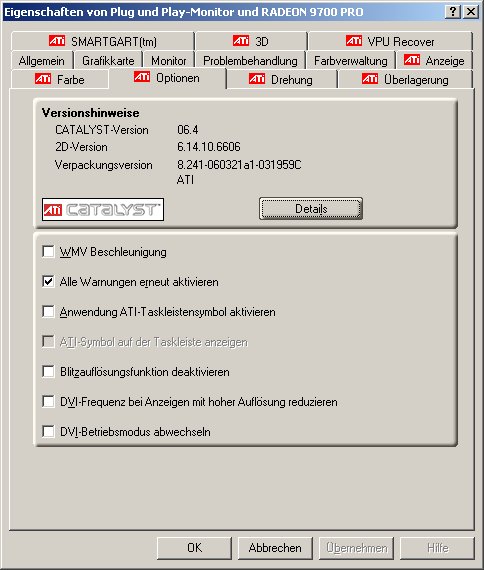Enable WMV Beschleunigung checkbox
The height and width of the screenshot is (570, 484).
(48, 252)
